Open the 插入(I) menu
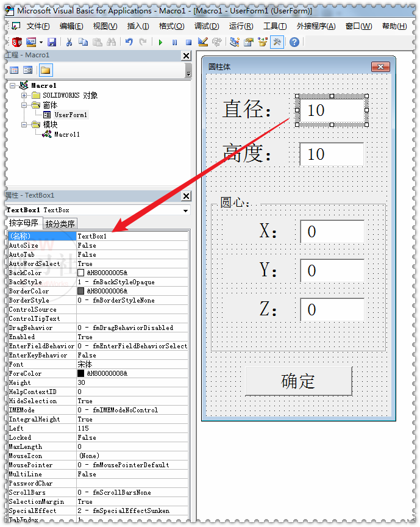This screenshot has height=527, width=420. tap(138, 26)
